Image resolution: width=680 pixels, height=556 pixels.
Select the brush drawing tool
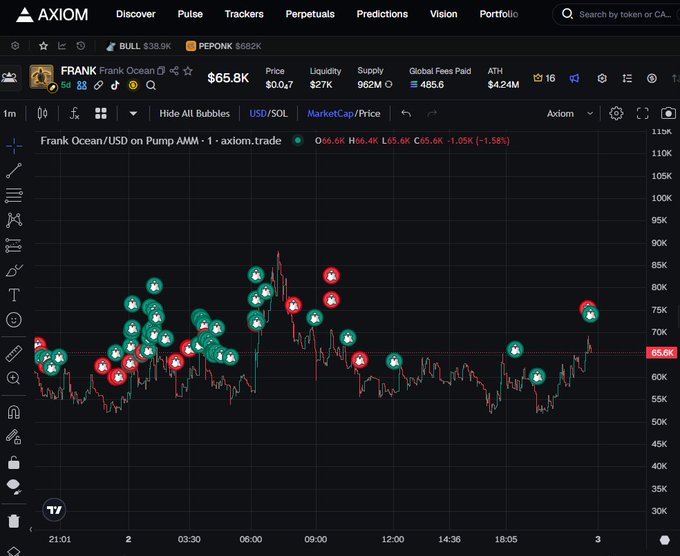coord(14,271)
